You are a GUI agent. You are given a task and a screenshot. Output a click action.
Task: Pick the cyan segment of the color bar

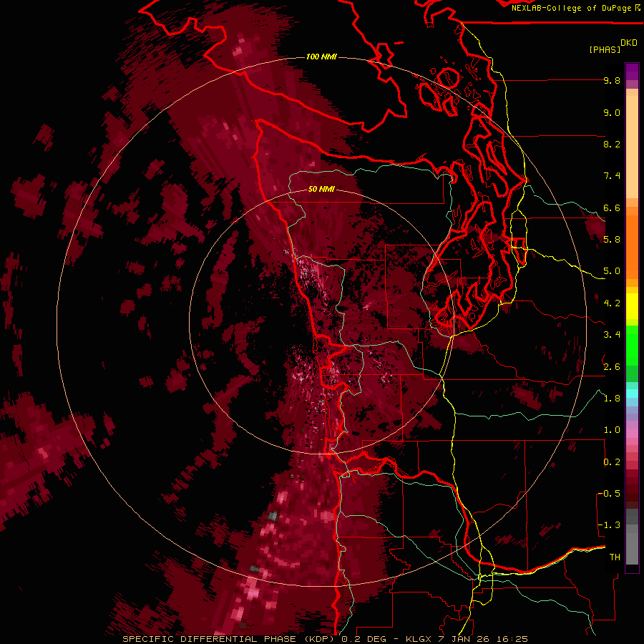click(x=632, y=394)
